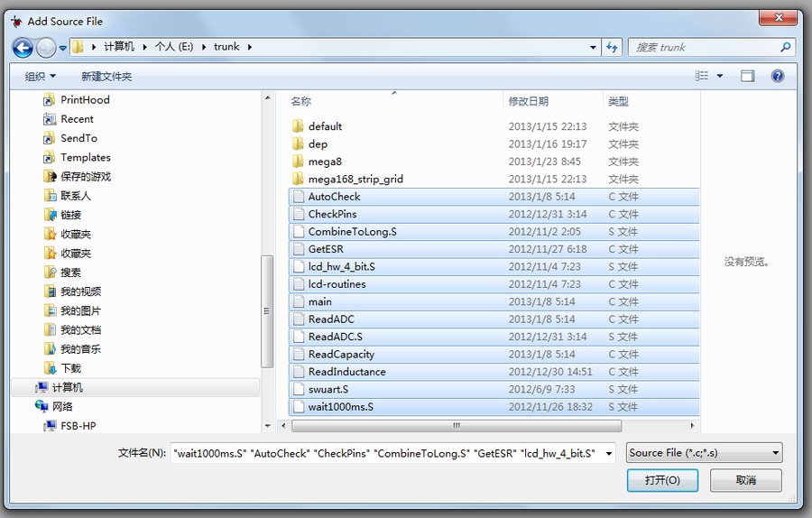Viewport: 812px width, 518px height.
Task: Sort by the 修改日期 column header
Action: tap(529, 102)
